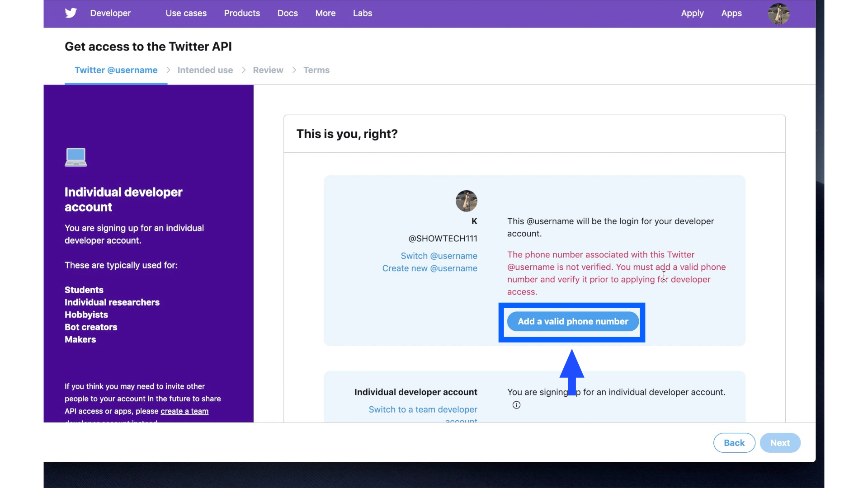Click the info icon under individual developer account
Viewport: 868px width, 488px height.
coord(516,405)
